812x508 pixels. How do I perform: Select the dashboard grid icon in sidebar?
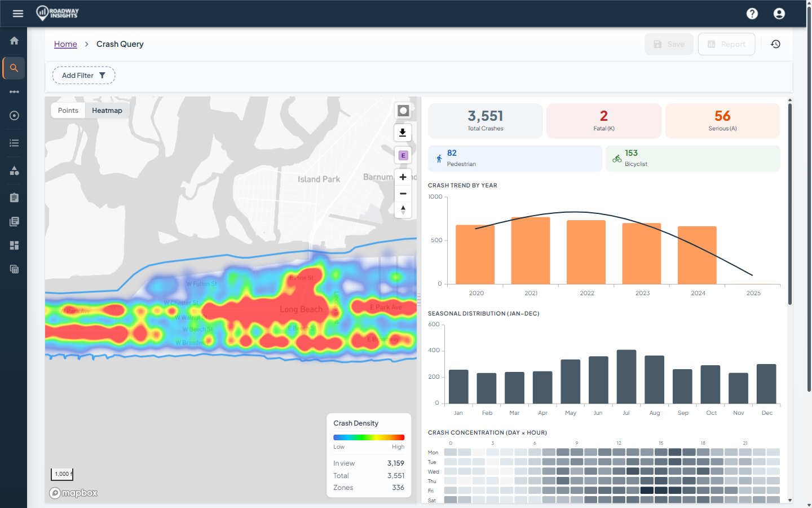coord(14,246)
